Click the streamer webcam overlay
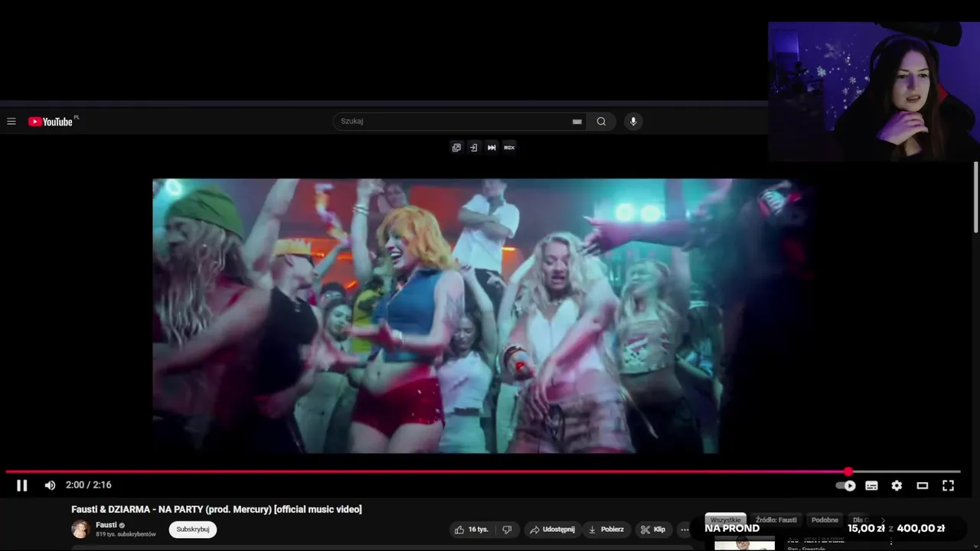The image size is (980, 551). click(x=874, y=92)
